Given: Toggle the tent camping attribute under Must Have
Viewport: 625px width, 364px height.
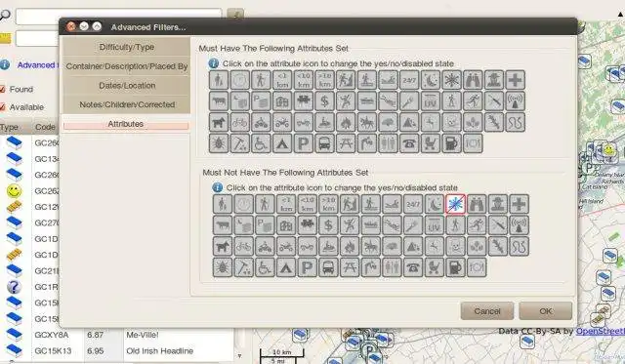Looking at the screenshot, I should point(282,143).
